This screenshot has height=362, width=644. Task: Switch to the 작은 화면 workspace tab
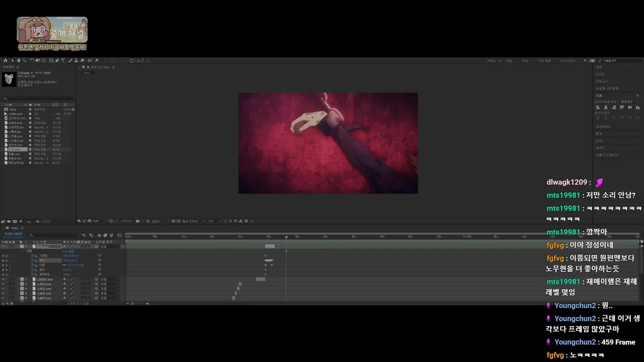pos(545,60)
